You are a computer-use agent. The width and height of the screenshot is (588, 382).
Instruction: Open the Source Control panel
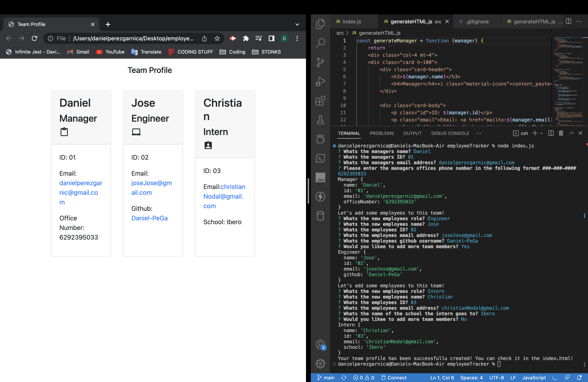(320, 62)
